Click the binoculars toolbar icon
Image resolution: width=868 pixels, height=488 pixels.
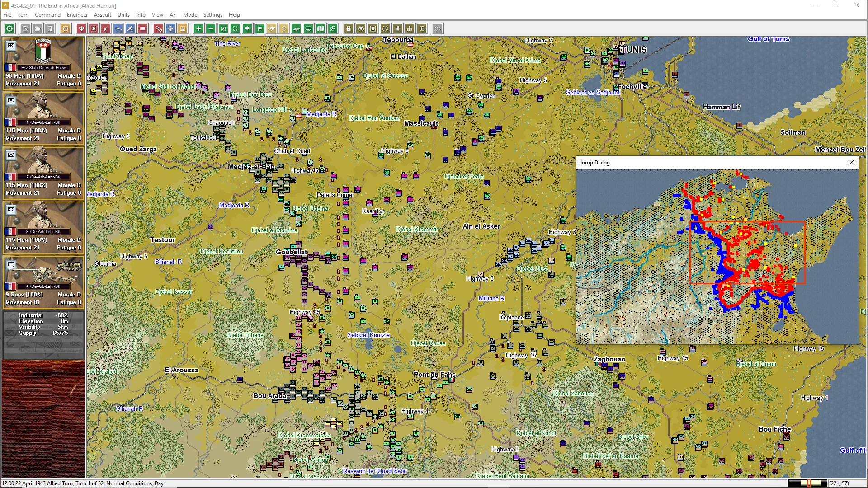click(361, 28)
